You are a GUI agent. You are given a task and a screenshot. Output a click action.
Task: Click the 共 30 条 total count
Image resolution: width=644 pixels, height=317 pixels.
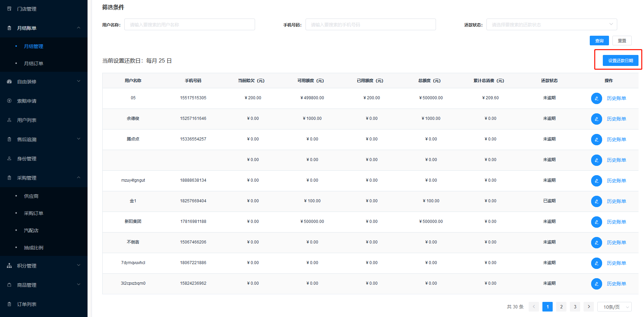click(515, 307)
